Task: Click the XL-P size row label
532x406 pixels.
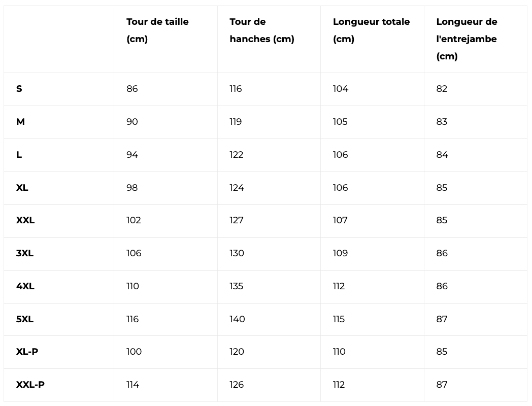Action: (x=27, y=352)
